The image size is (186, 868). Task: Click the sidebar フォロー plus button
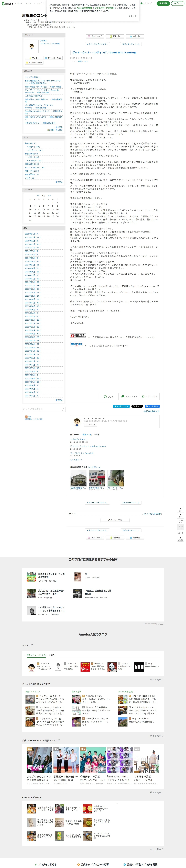[34, 58]
